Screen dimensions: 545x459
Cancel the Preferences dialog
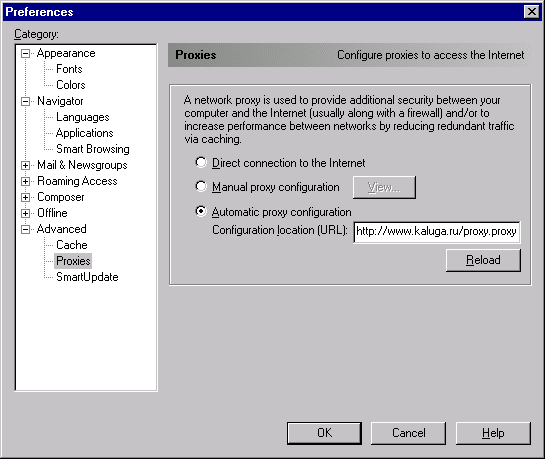pyautogui.click(x=408, y=433)
